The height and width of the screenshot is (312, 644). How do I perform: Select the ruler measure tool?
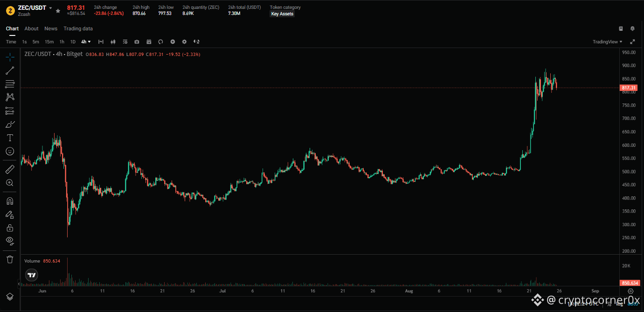point(10,169)
